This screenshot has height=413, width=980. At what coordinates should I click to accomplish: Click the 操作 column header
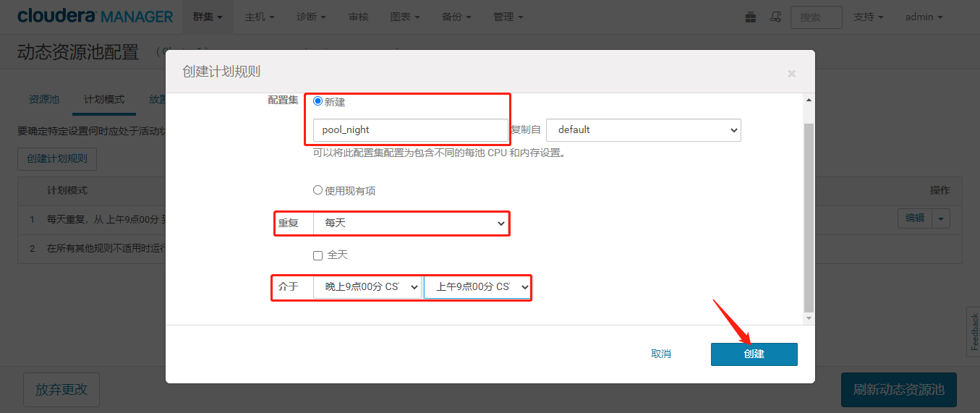tap(939, 190)
